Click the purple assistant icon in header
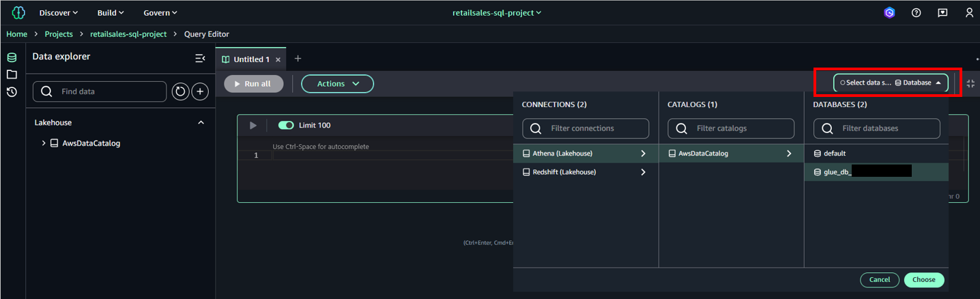The image size is (980, 299). (889, 13)
